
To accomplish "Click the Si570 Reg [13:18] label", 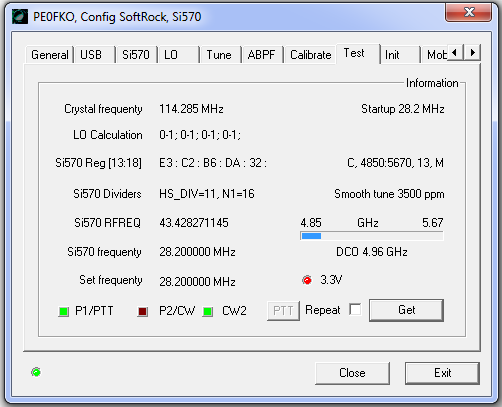I will tap(99, 163).
